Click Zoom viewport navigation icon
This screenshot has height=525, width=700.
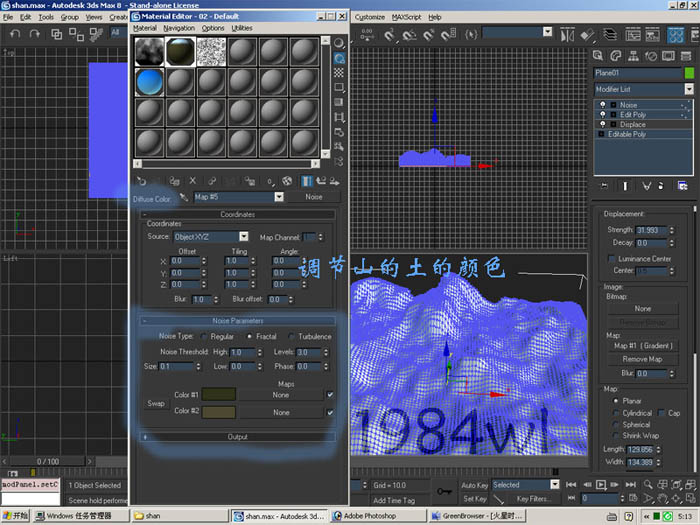click(648, 484)
